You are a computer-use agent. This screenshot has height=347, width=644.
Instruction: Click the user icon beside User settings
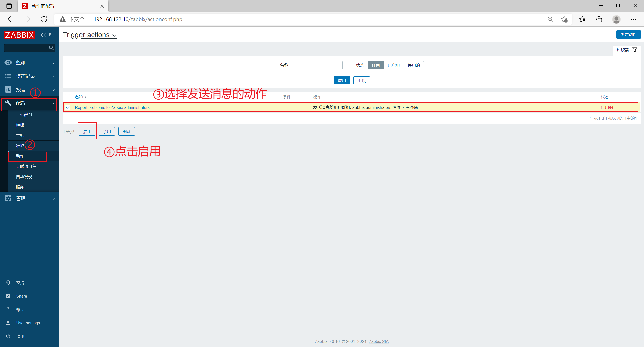click(8, 323)
